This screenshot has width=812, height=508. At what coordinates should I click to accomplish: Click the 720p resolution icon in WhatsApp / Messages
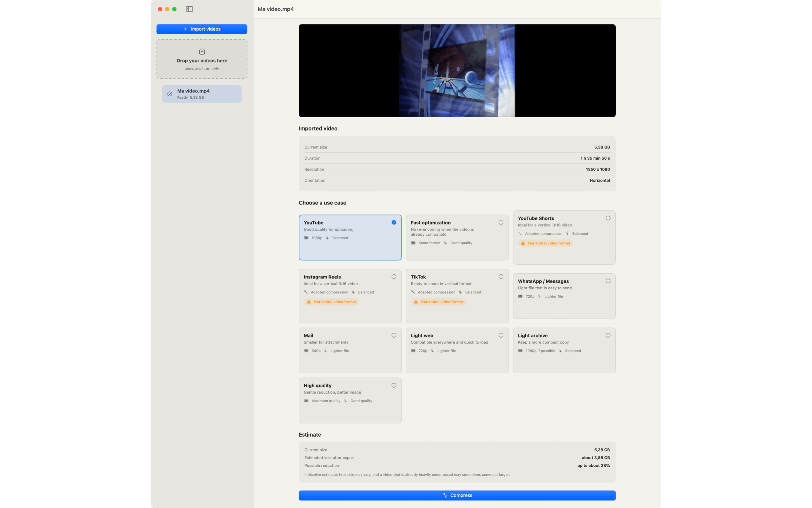520,296
